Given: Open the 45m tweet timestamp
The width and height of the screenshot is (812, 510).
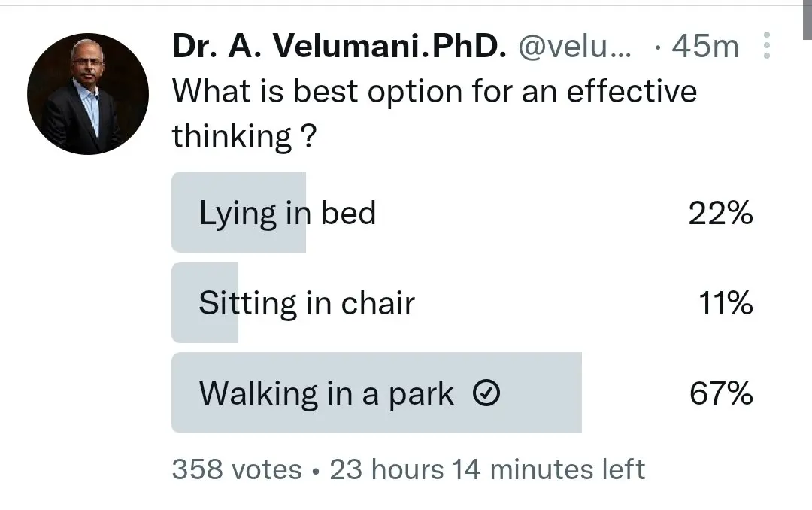Looking at the screenshot, I should (705, 47).
